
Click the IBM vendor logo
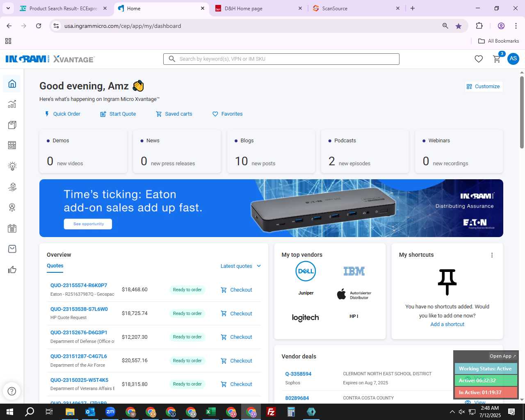click(x=354, y=271)
